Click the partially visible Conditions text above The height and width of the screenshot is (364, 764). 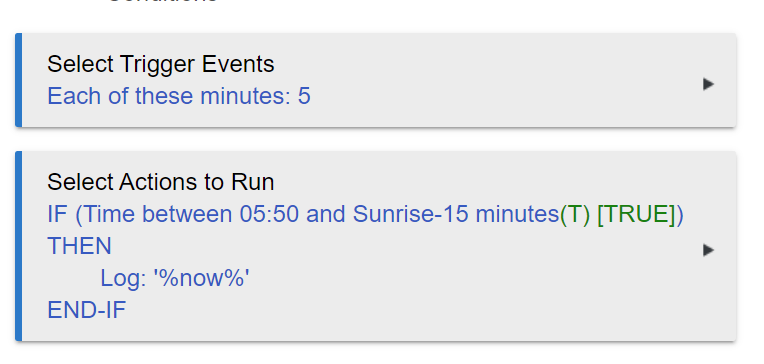[163, 2]
